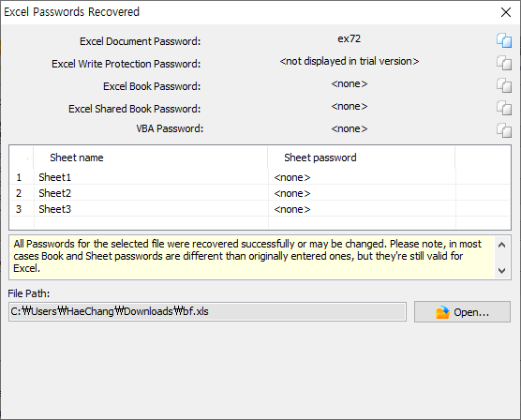521x420 pixels.
Task: Click row number 1 in sheet table
Action: tap(19, 177)
